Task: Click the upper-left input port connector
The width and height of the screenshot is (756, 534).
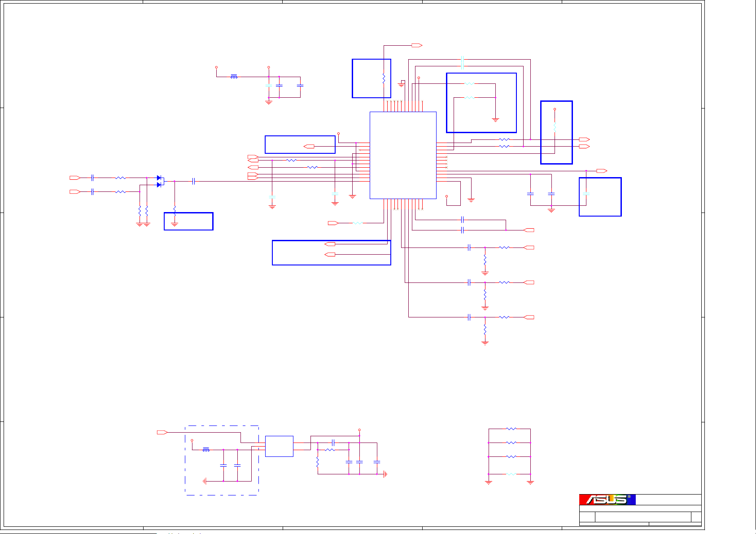Action: click(75, 178)
